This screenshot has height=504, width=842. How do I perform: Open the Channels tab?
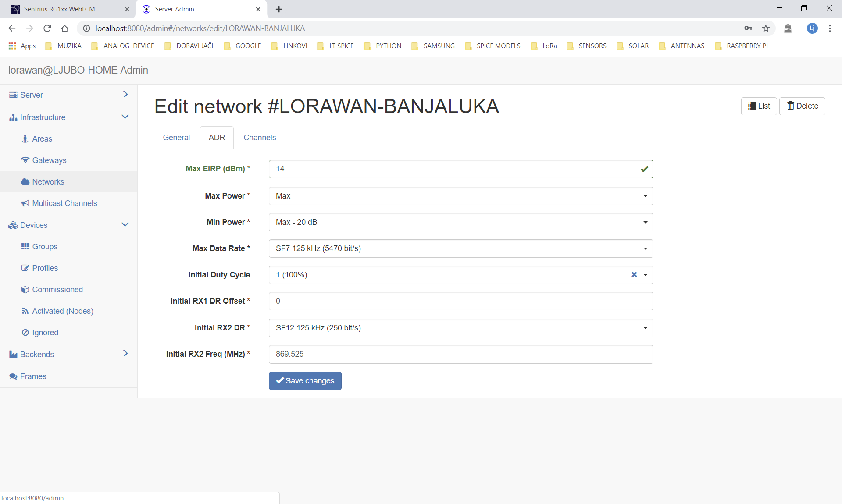pos(260,137)
